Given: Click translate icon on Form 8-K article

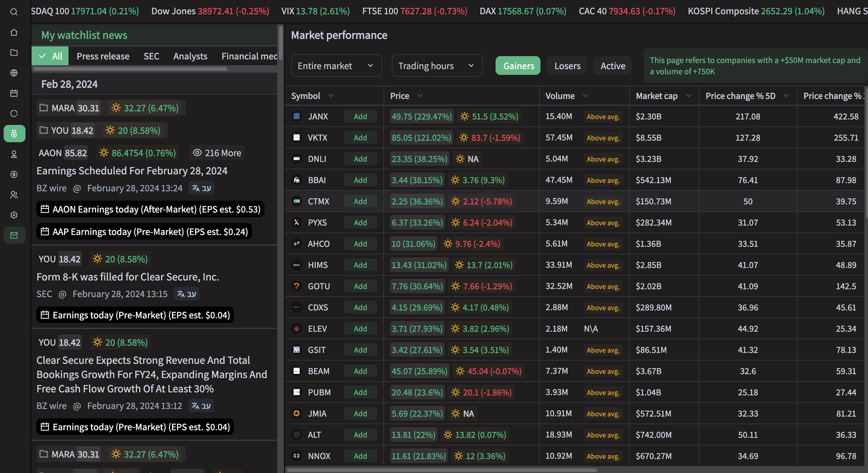Looking at the screenshot, I should 186,294.
